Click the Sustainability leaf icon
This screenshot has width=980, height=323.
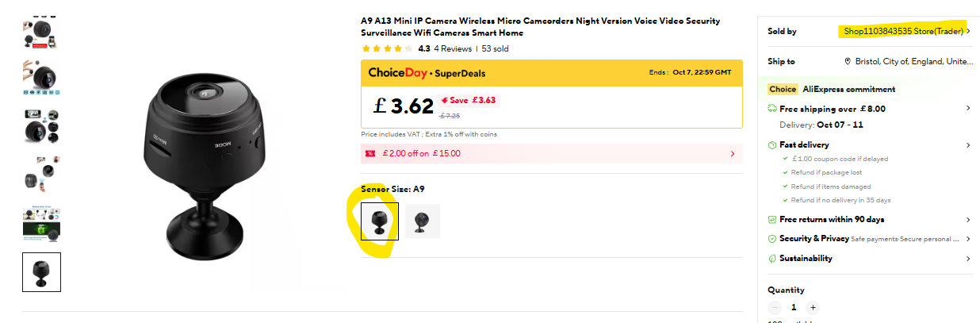[x=772, y=259]
